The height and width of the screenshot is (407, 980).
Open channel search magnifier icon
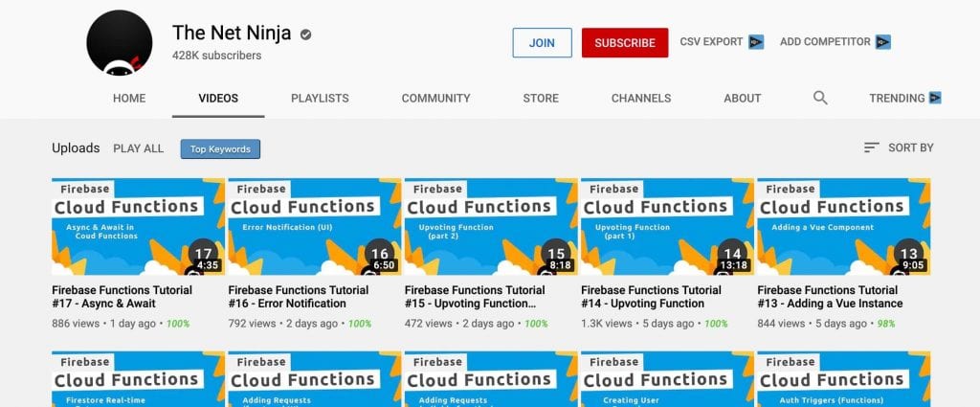(820, 98)
